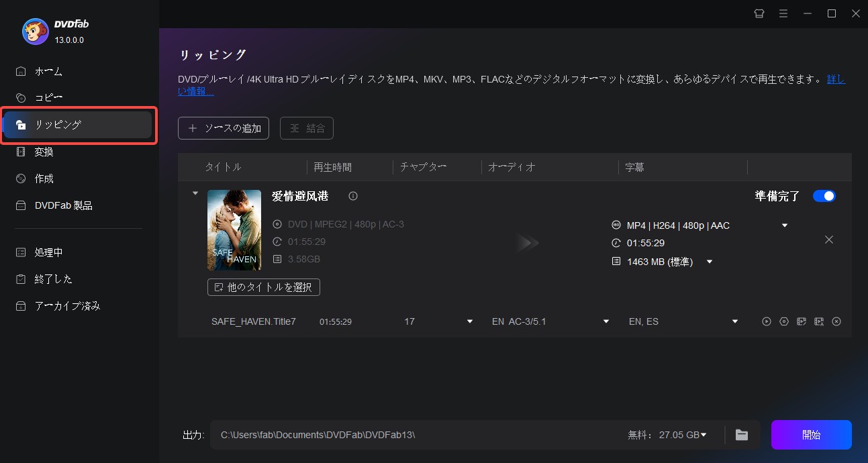The height and width of the screenshot is (463, 868).
Task: Open the DVDFab store icon in the title bar
Action: tap(759, 13)
